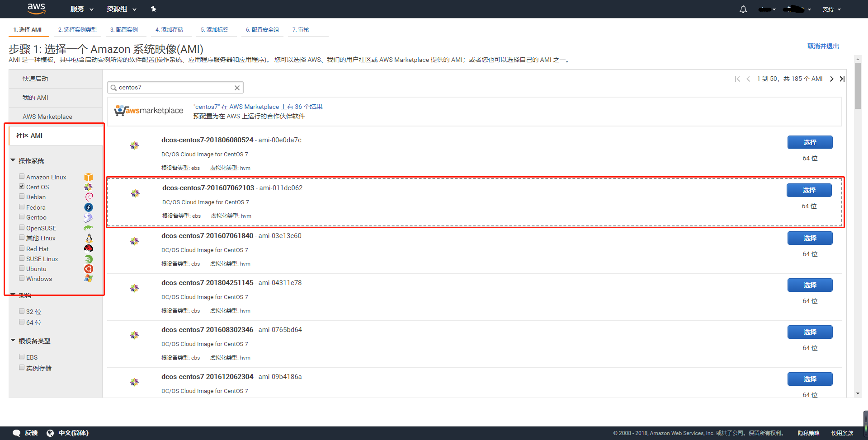This screenshot has width=868, height=440.
Task: Uncheck the Cent OS filter
Action: (22, 187)
